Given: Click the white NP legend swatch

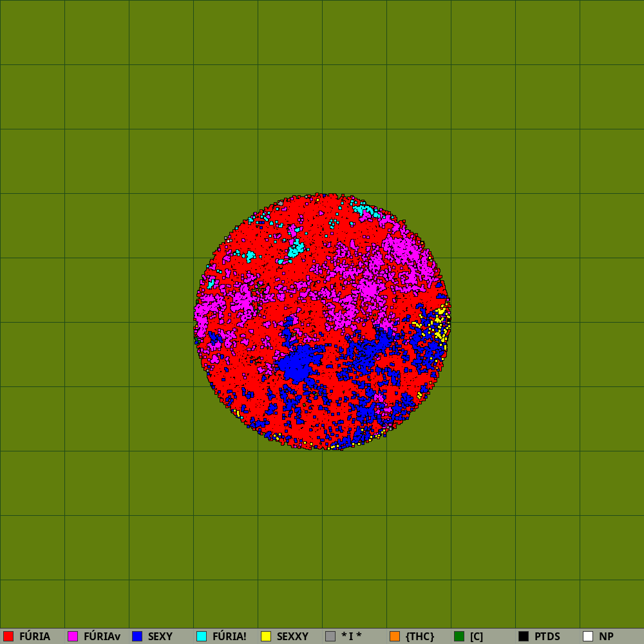Looking at the screenshot, I should [x=588, y=636].
